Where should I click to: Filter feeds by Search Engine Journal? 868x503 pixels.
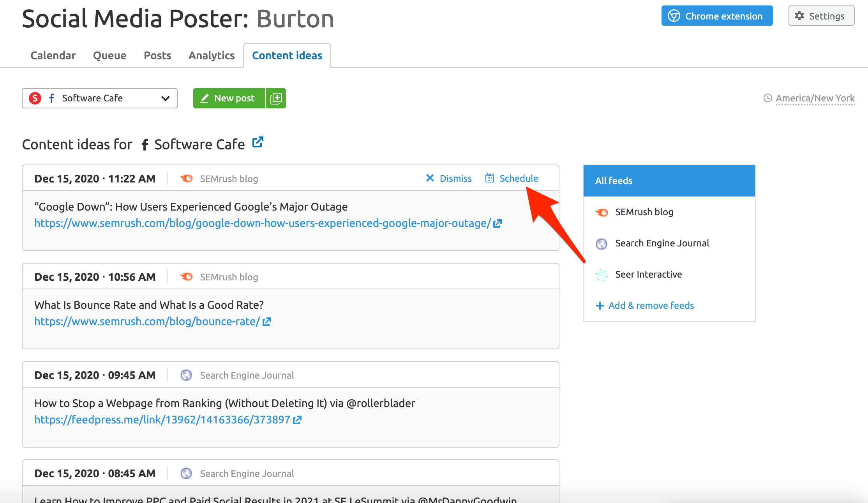tap(662, 243)
